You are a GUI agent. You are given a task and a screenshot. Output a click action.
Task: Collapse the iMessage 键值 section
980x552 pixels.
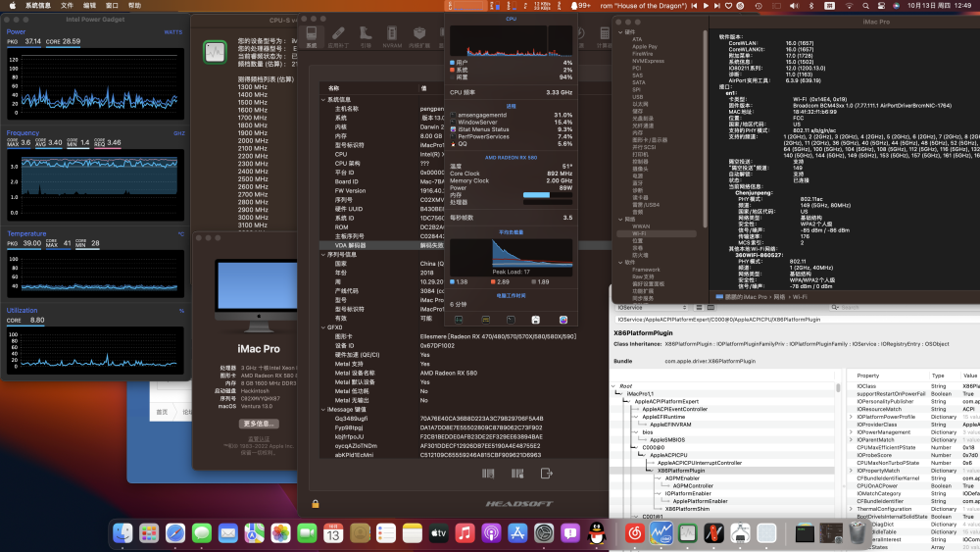click(323, 410)
